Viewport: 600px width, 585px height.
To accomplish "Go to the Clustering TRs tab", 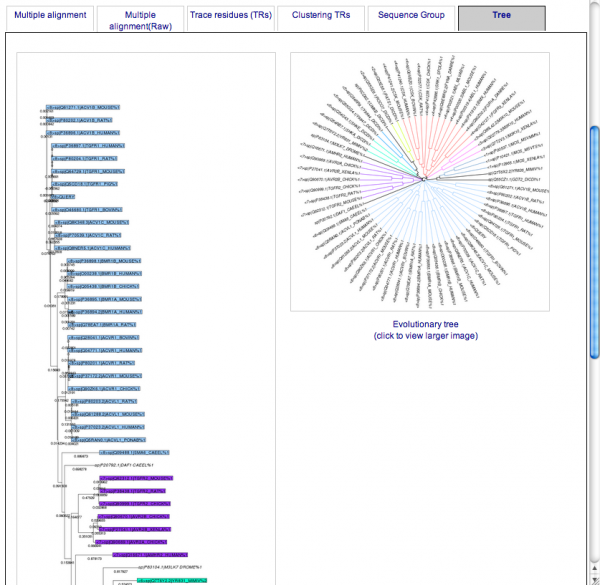I will click(x=320, y=17).
